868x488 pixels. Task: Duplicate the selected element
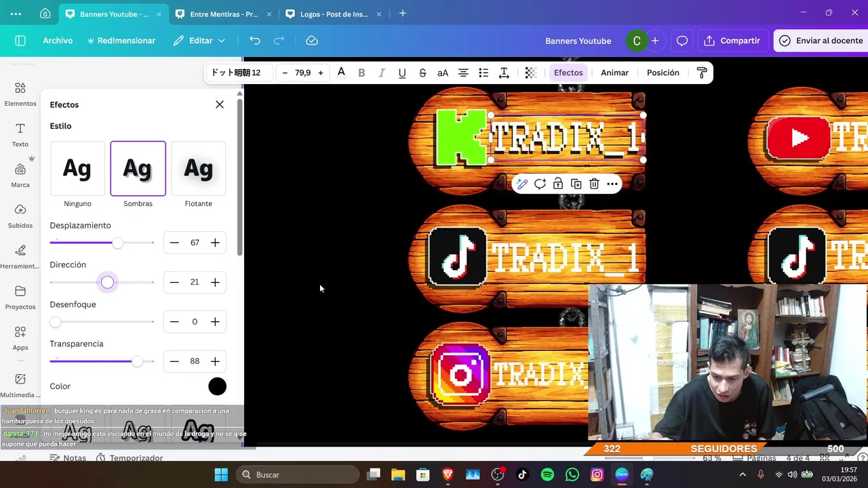coord(576,184)
